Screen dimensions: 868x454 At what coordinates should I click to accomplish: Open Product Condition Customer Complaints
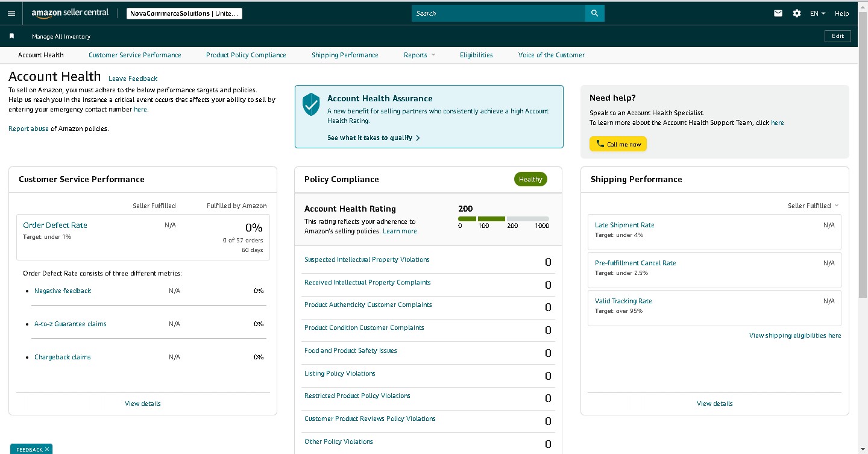click(x=364, y=327)
